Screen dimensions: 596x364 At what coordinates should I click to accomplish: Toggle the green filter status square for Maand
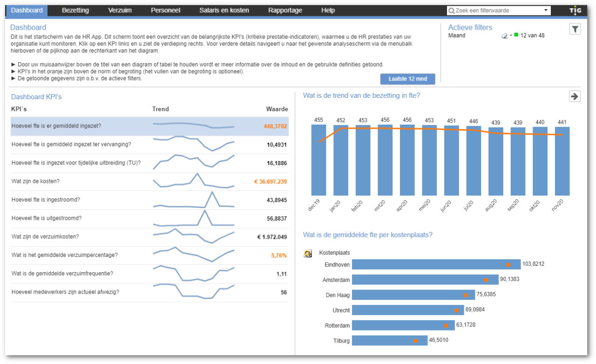coord(516,35)
